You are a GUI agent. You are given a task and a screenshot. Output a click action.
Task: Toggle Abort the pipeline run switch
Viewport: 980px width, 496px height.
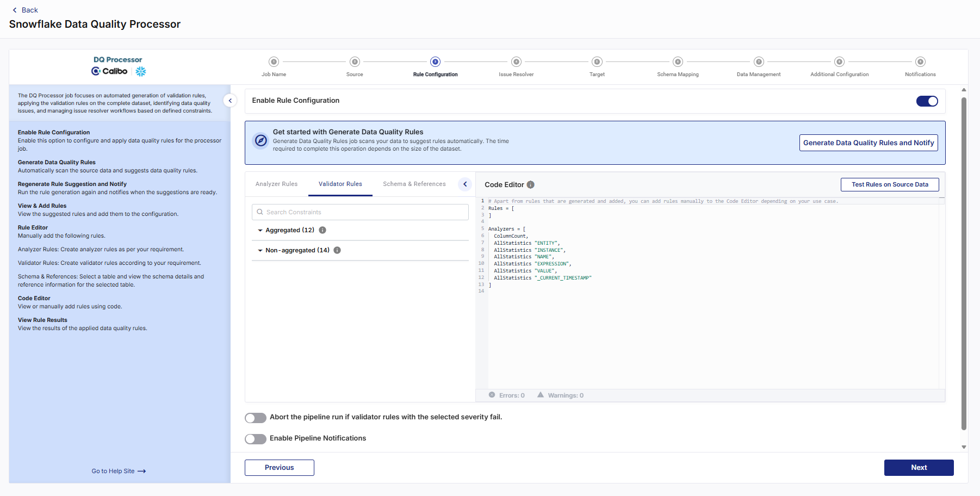(x=256, y=418)
